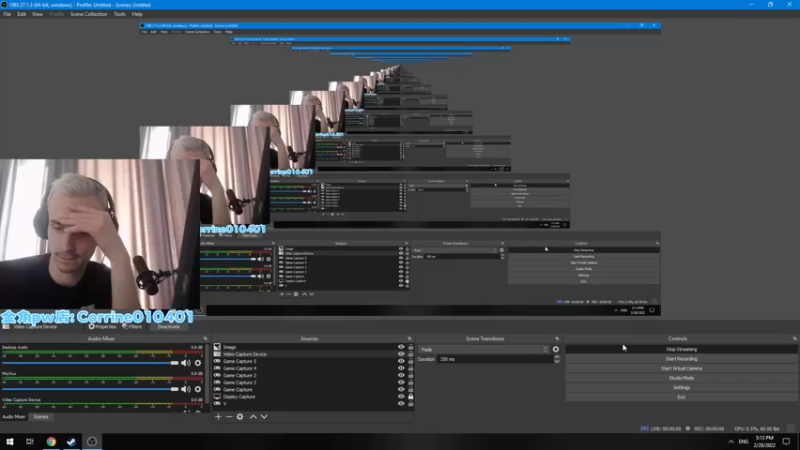This screenshot has width=800, height=450.
Task: Toggle visibility of source named V
Action: 401,404
